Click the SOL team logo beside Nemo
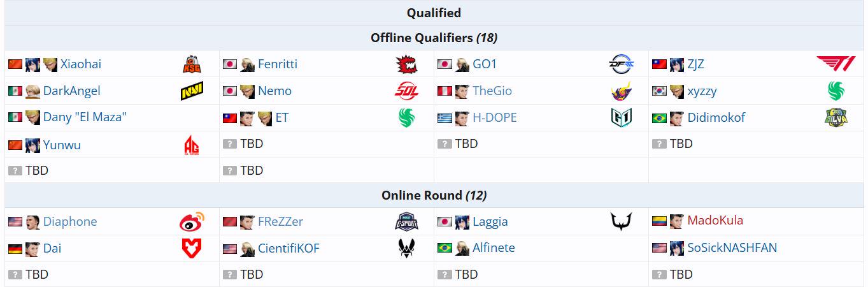 coord(406,91)
